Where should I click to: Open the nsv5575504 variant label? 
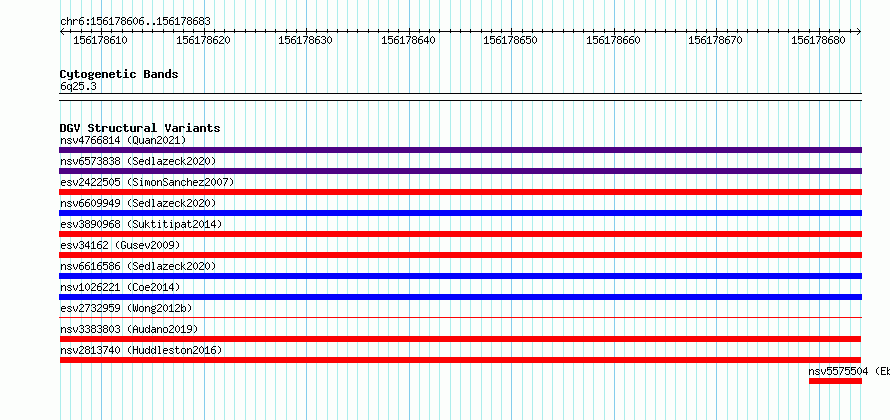click(x=849, y=371)
